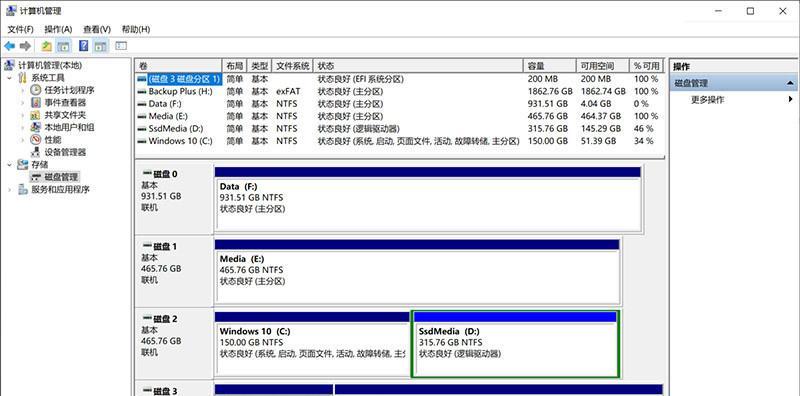Click the last toolbar icon for view settings
This screenshot has height=396, width=800.
click(x=121, y=46)
